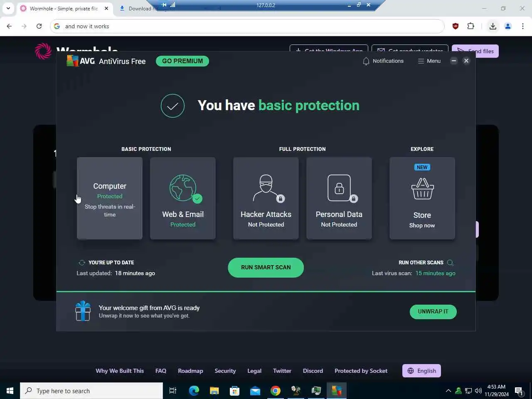The image size is (532, 399).
Task: Click the update refresh icon
Action: point(82,263)
